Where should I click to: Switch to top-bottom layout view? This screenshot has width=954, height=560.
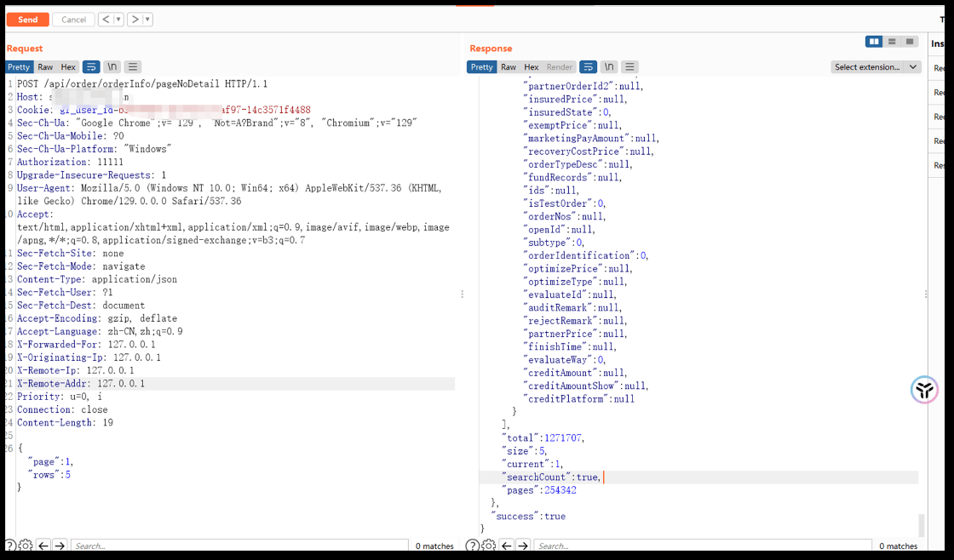pos(892,42)
